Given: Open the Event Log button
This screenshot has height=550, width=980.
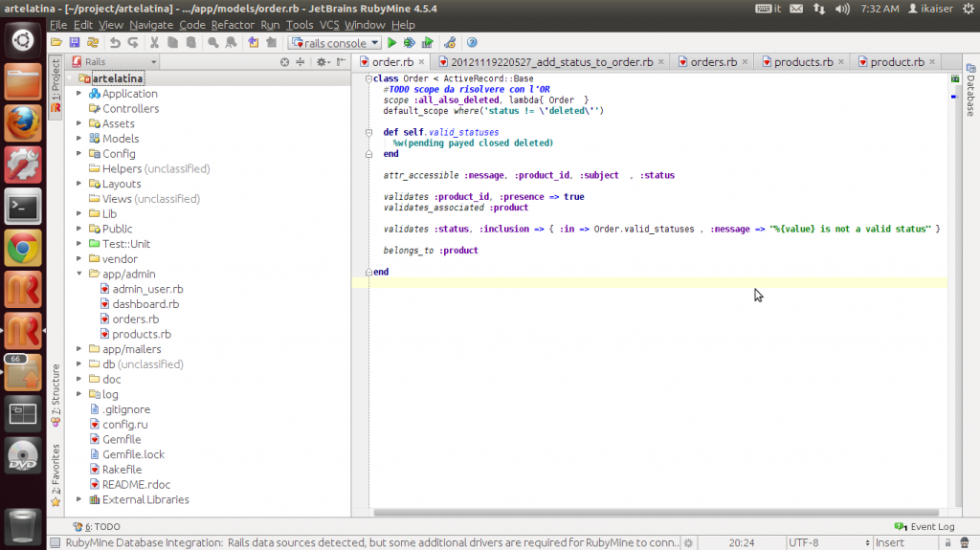Looking at the screenshot, I should pyautogui.click(x=924, y=526).
